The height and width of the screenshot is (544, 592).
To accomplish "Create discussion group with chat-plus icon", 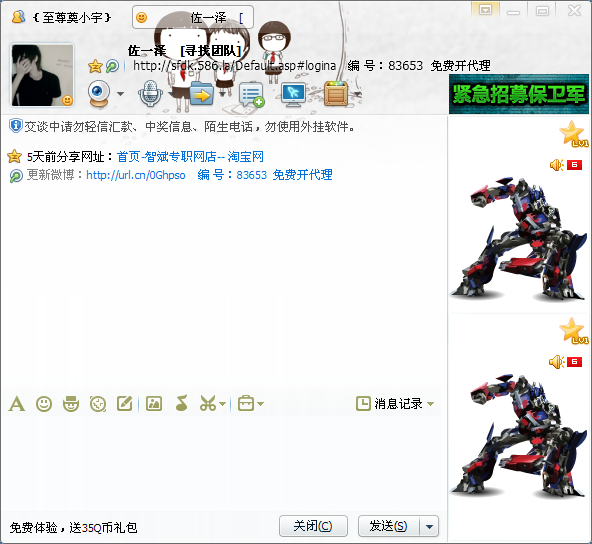I will click(x=251, y=94).
